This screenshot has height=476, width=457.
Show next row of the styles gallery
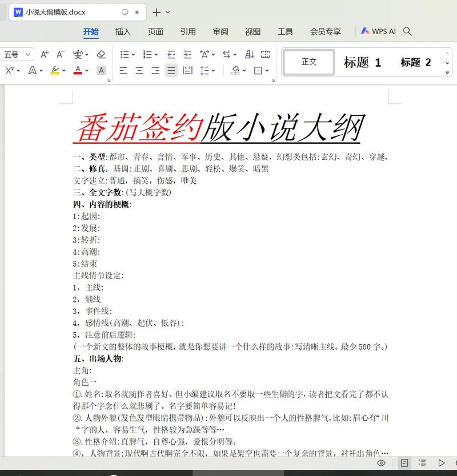click(x=447, y=63)
